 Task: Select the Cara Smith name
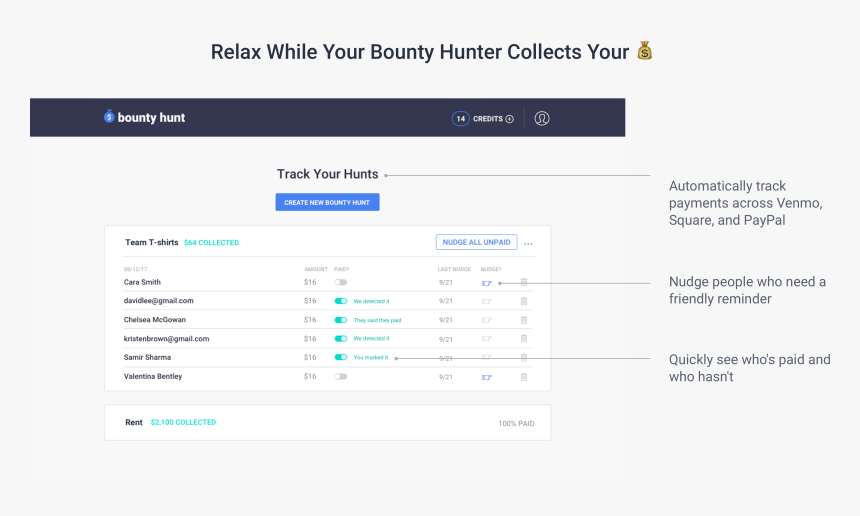point(142,282)
